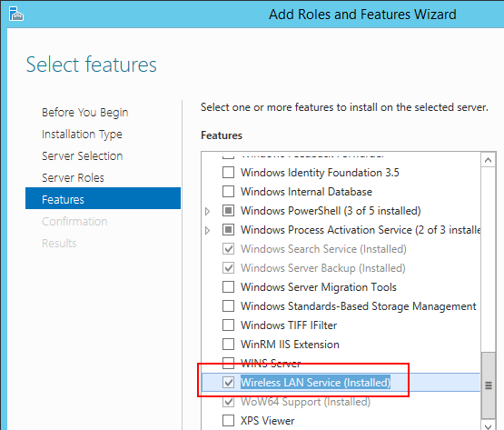Go to the Before You Begin step
Image resolution: width=504 pixels, height=430 pixels.
tap(85, 113)
